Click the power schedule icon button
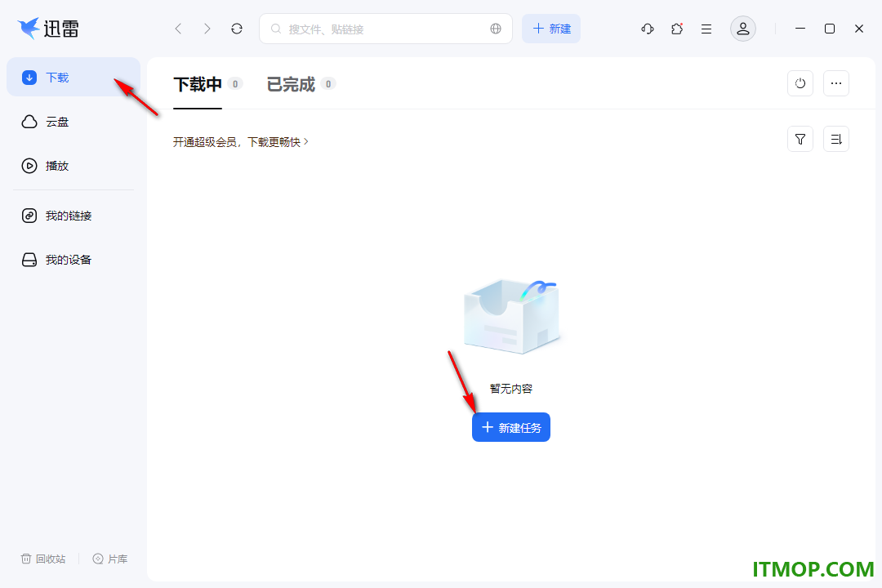882x588 pixels. pos(800,83)
